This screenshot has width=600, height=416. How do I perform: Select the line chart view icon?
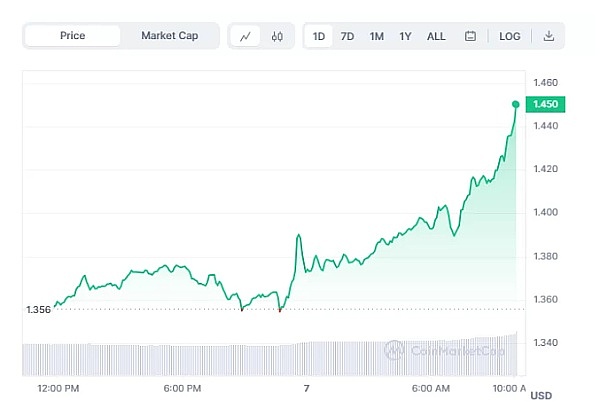[x=245, y=37]
